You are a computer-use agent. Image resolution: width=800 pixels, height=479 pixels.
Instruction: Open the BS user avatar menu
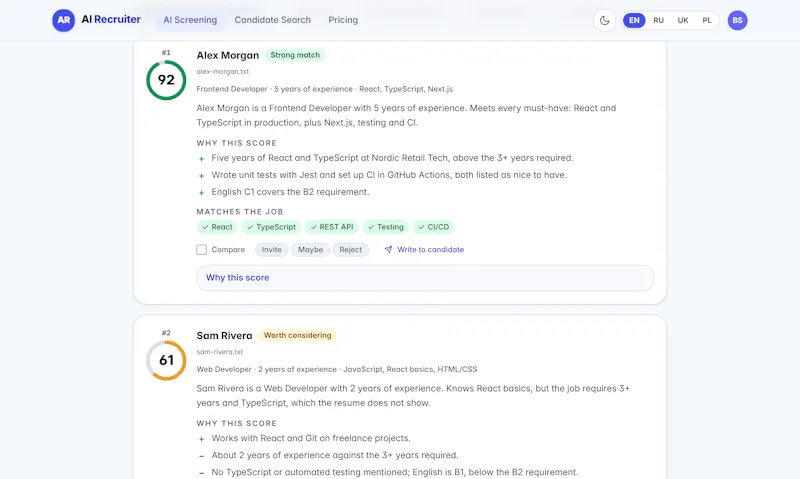[737, 20]
